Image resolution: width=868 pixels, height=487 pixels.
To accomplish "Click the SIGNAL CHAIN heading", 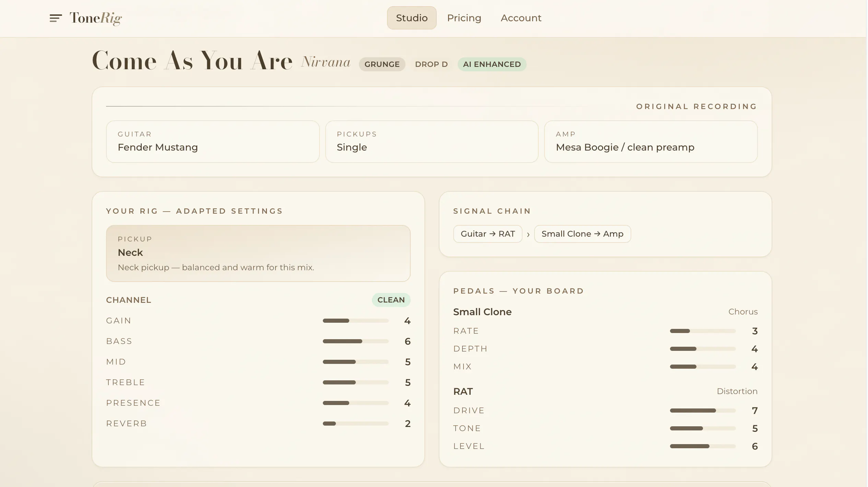I will (x=492, y=211).
